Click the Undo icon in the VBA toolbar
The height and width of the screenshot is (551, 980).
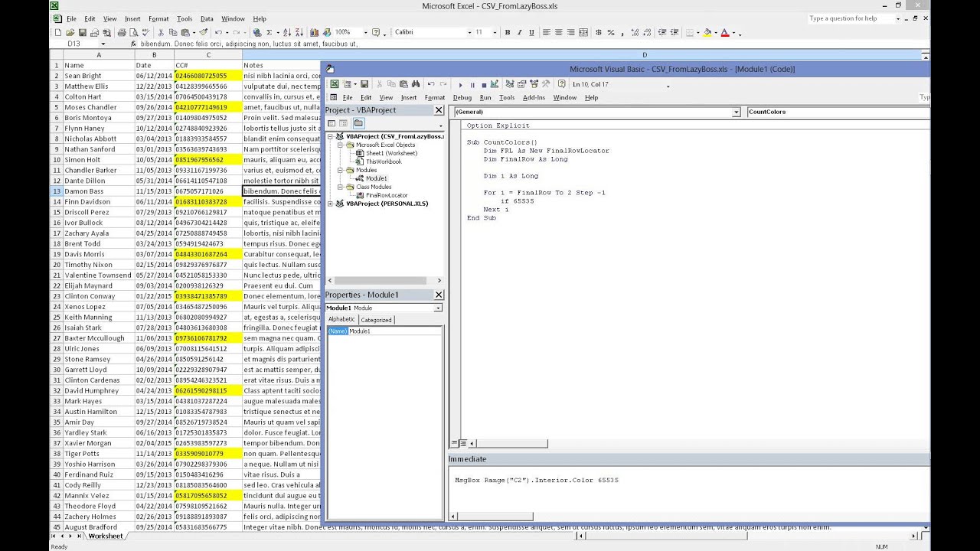click(x=431, y=84)
